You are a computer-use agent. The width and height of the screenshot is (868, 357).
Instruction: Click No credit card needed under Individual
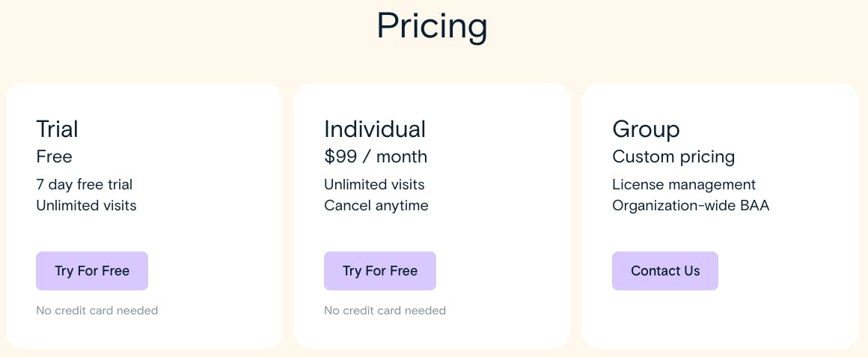pos(385,311)
